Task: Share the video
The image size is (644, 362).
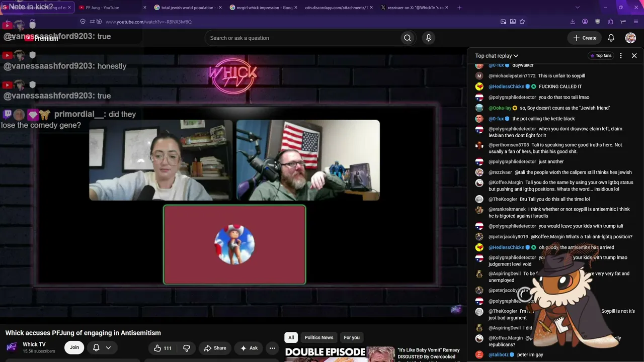Action: [215, 348]
